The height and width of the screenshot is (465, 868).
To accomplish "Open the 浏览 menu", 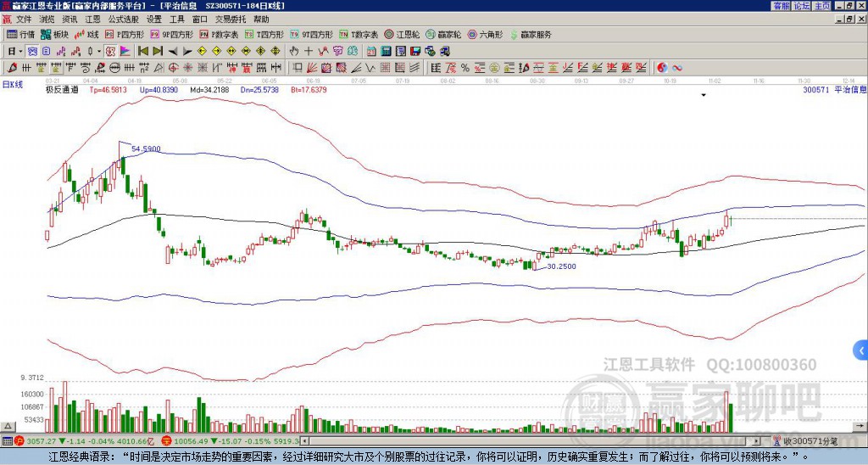I will coord(47,20).
